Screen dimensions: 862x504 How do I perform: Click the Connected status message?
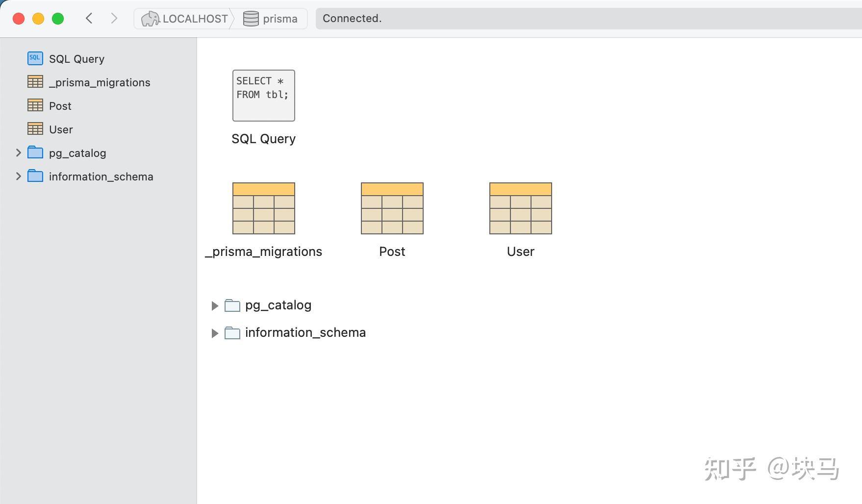click(352, 18)
